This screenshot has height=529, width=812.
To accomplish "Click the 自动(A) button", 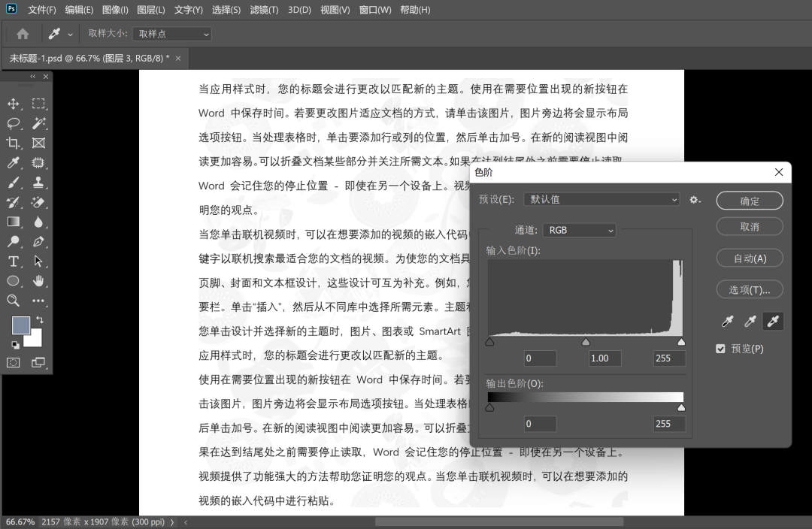I will click(749, 258).
